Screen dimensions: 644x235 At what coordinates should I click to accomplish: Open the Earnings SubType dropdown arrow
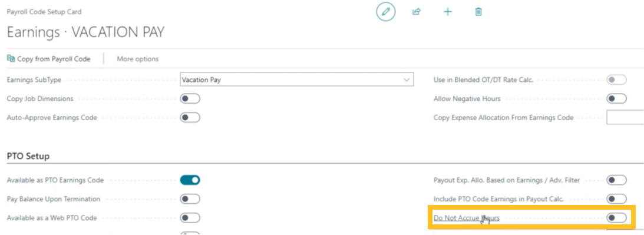407,80
